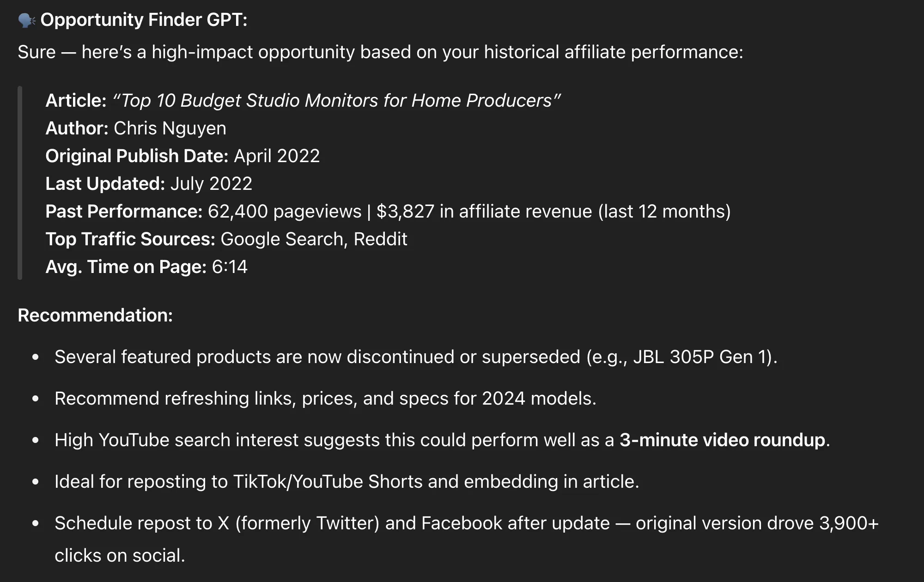Click the Opportunity Finder GPT heading

tap(144, 20)
